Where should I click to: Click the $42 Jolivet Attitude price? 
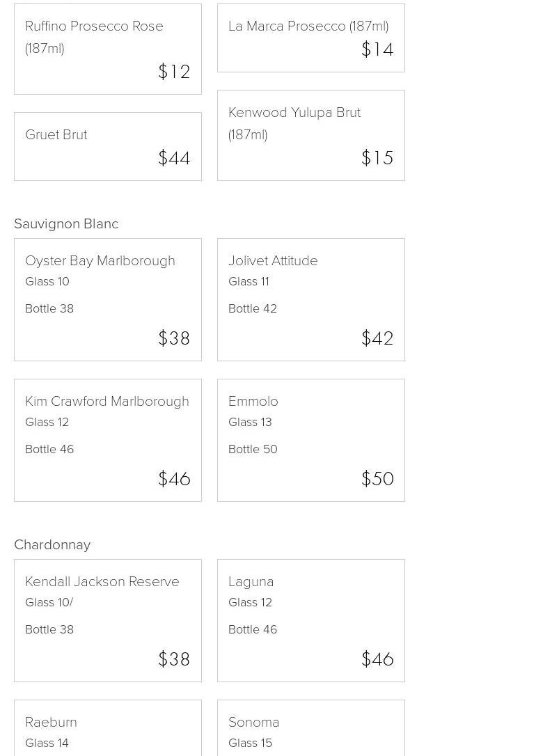[377, 338]
